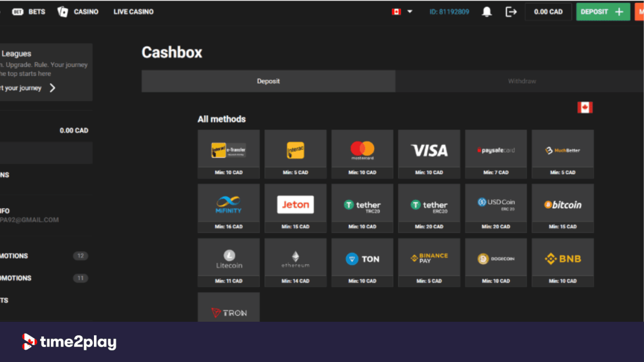644x362 pixels.
Task: Choose Dogecoin deposit method
Action: coord(496,262)
